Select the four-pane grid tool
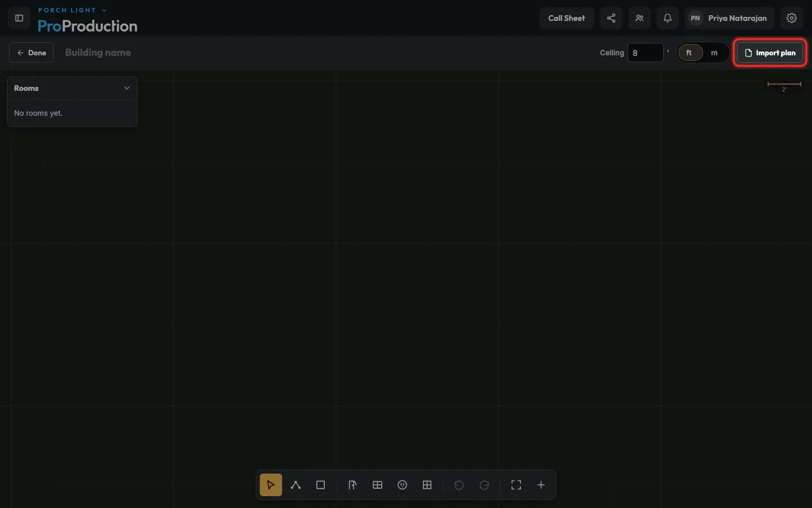The width and height of the screenshot is (812, 508). pyautogui.click(x=427, y=485)
